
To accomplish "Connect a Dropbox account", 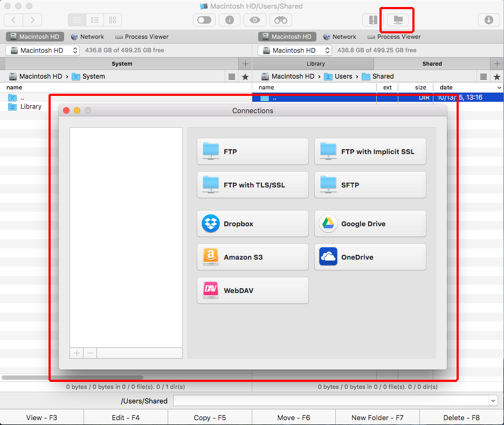I will 253,224.
